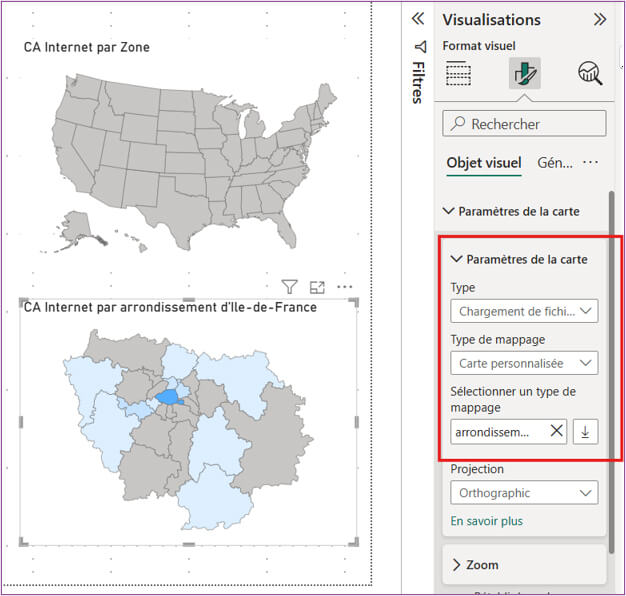Click Florida on the US map

(x=287, y=232)
